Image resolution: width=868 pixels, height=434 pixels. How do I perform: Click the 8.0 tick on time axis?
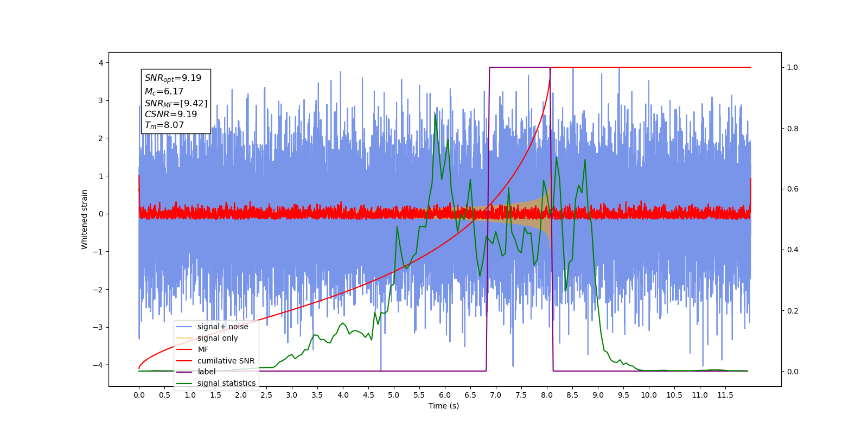click(547, 395)
